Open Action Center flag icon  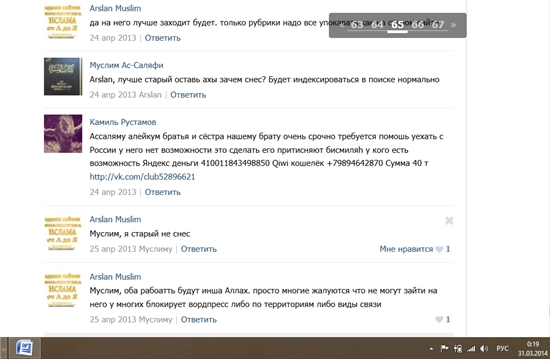444,348
